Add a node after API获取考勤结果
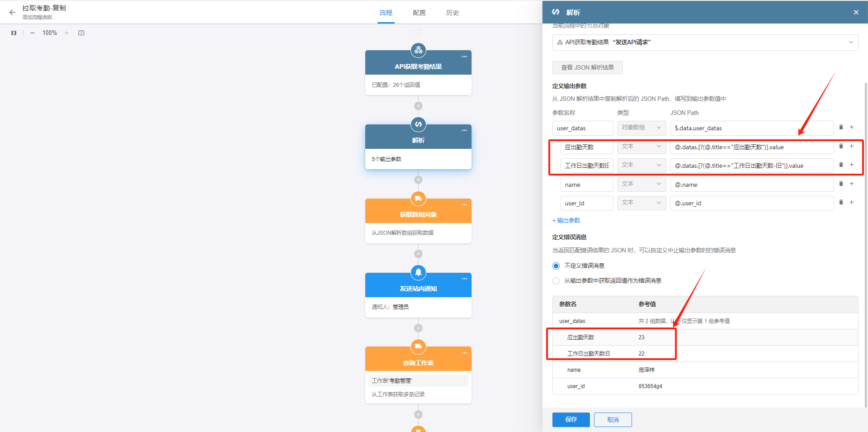Viewport: 868px width, 432px height. tap(418, 106)
